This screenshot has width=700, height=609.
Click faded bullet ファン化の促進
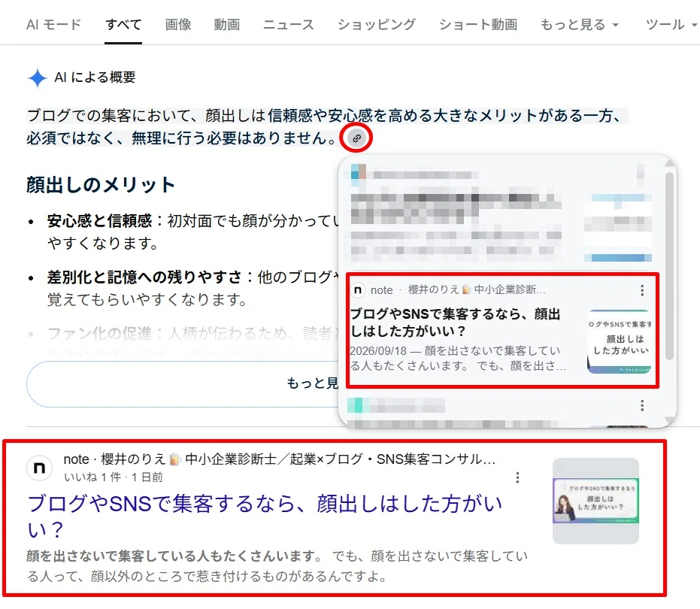tap(99, 333)
